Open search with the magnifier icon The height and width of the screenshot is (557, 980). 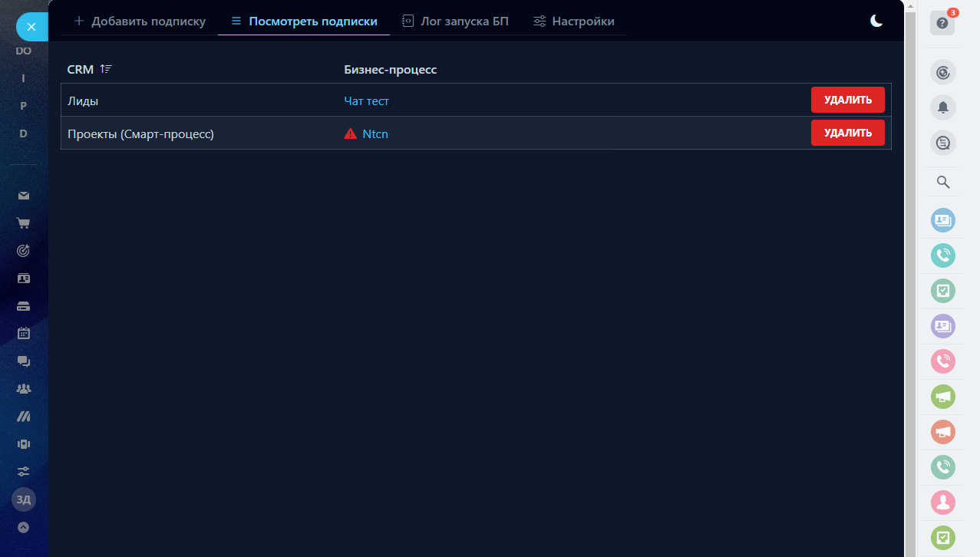tap(943, 183)
